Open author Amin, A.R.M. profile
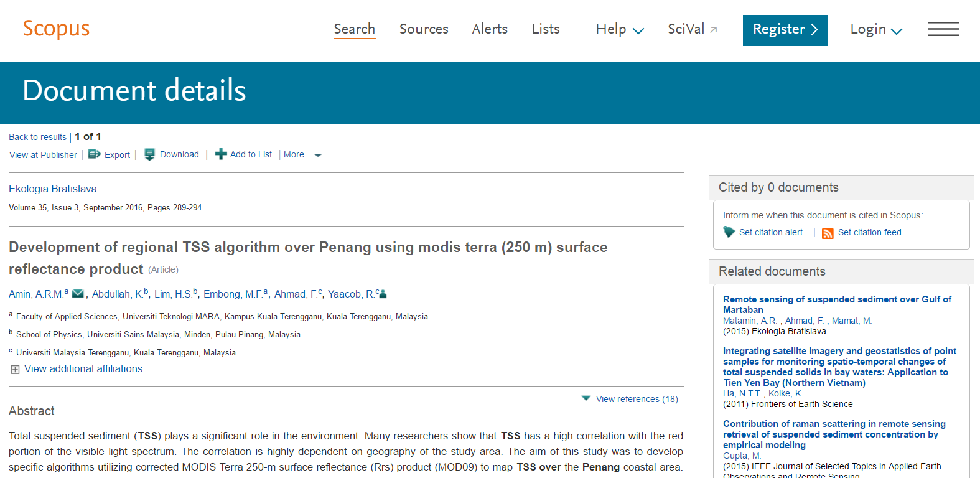This screenshot has height=478, width=980. (x=36, y=294)
